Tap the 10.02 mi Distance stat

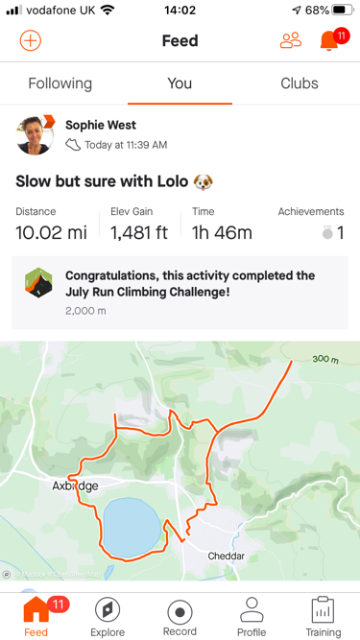[x=51, y=224]
